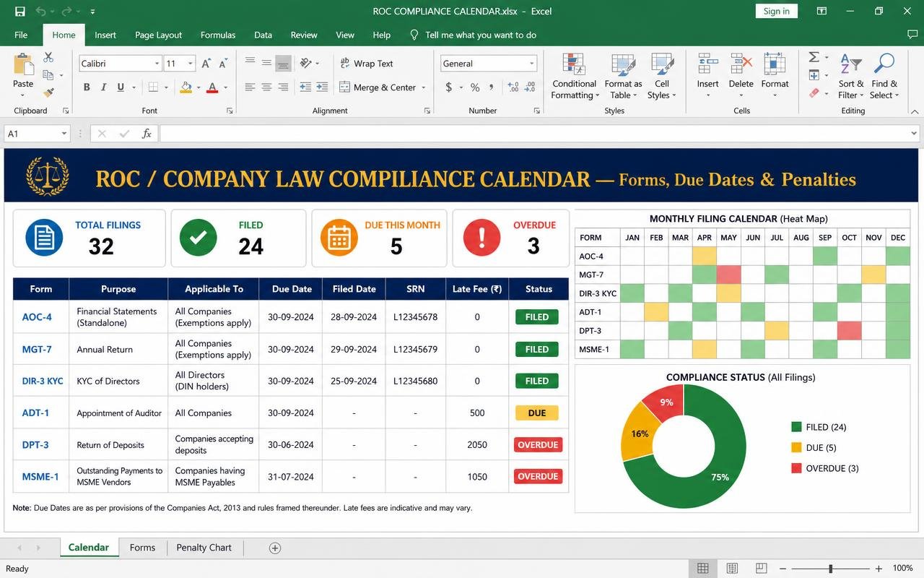Click the yellow Fill Color bucket
924x578 pixels.
pyautogui.click(x=186, y=87)
